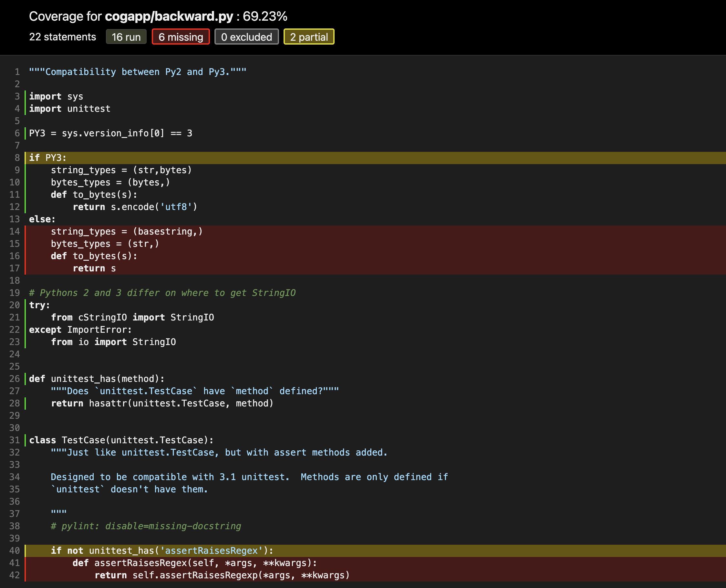Click the '22 statements' summary text
This screenshot has height=588, width=726.
coord(62,37)
